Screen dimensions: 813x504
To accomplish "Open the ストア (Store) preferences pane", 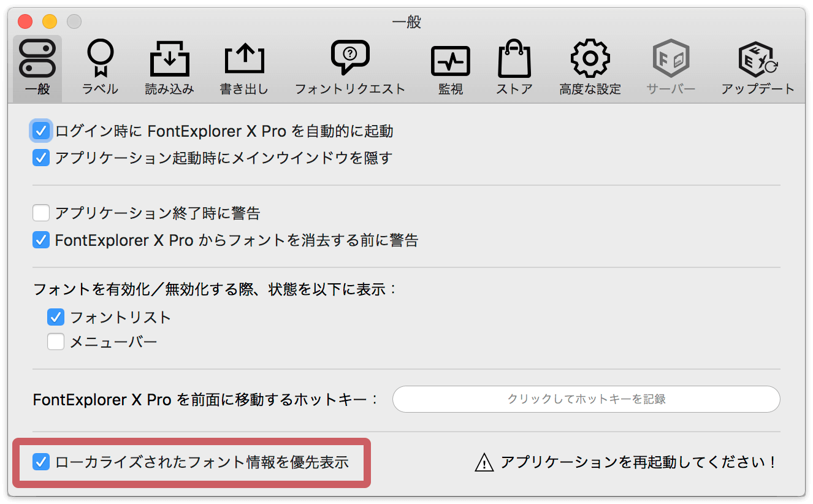I will (x=514, y=68).
